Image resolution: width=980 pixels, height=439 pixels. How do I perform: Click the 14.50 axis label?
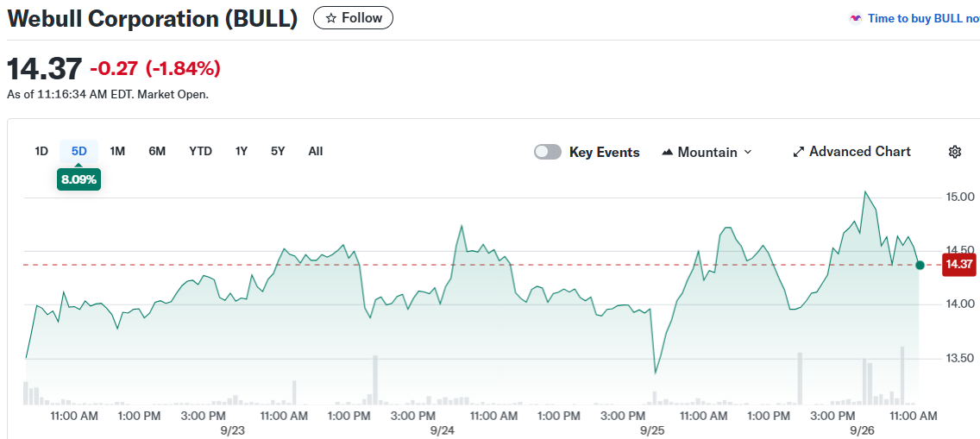click(x=959, y=251)
